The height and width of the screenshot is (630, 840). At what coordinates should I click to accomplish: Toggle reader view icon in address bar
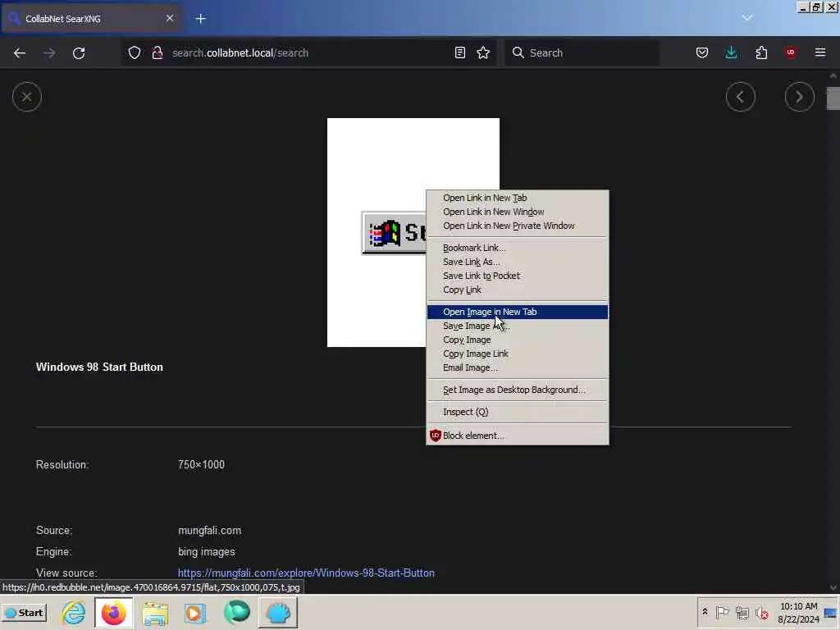(459, 52)
